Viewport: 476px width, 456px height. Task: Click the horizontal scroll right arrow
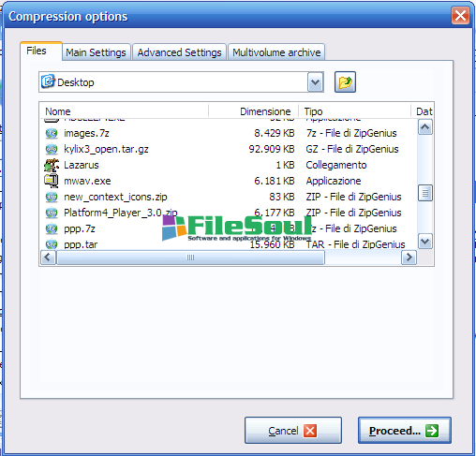[x=409, y=257]
